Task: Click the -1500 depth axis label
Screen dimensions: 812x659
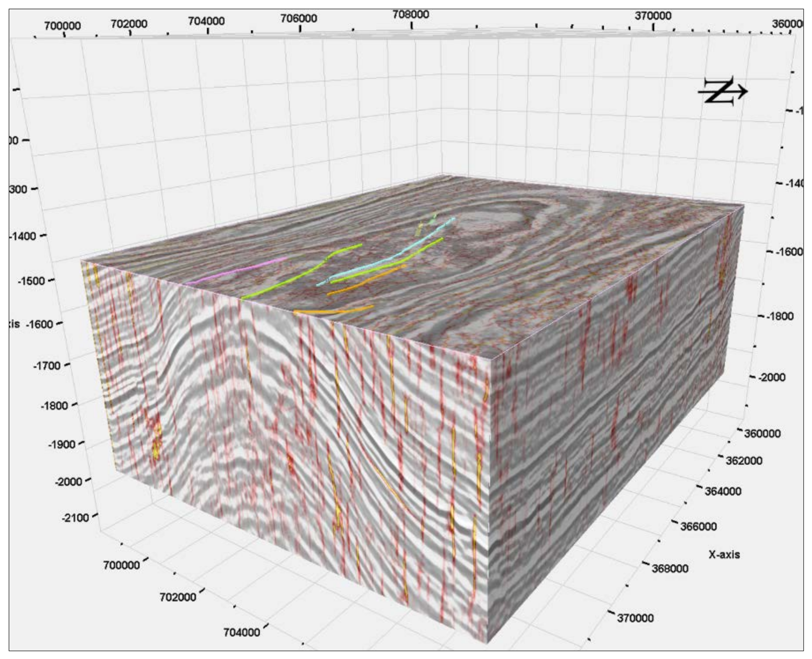Action: tap(31, 281)
